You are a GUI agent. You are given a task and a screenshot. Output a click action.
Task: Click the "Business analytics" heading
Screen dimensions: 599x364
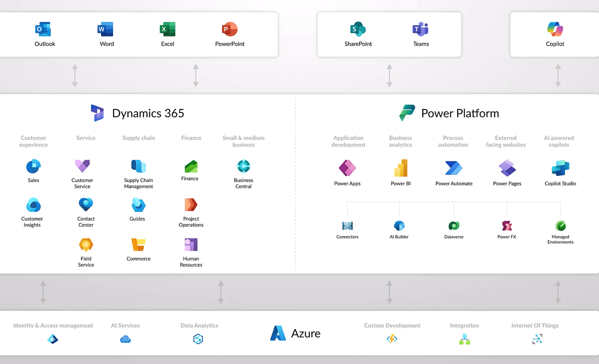point(400,141)
